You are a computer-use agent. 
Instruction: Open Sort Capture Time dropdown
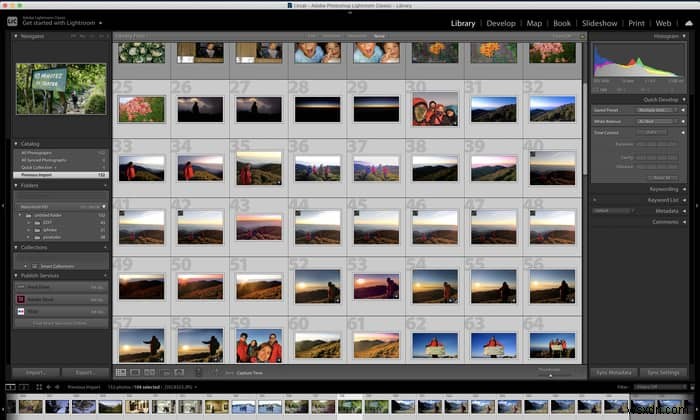pos(250,373)
